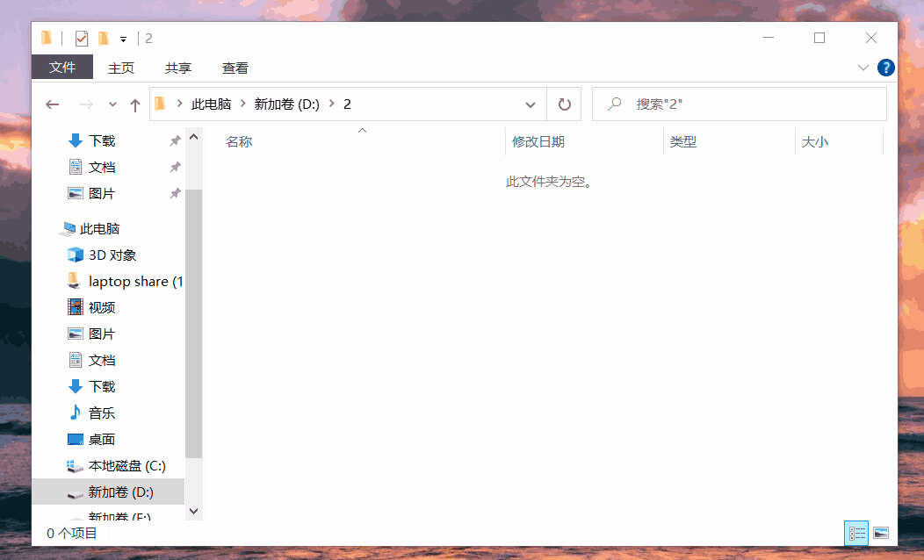Open 图片 under 此电脑 in sidebar

[101, 334]
